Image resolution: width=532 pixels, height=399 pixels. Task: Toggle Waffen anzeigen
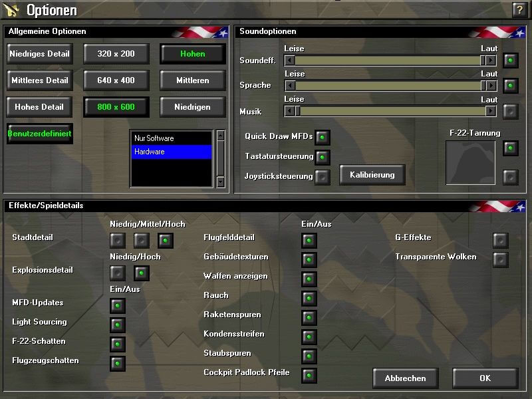click(309, 279)
